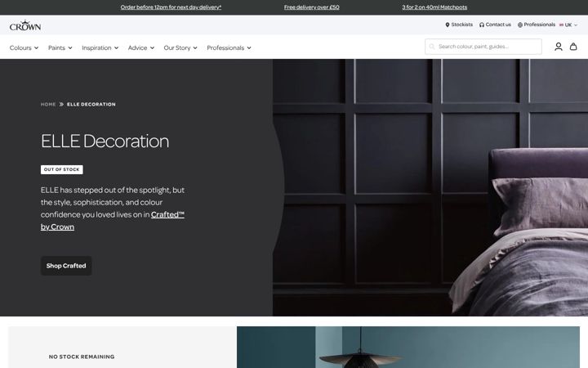Image resolution: width=588 pixels, height=368 pixels.
Task: Expand the Advice menu
Action: click(141, 47)
